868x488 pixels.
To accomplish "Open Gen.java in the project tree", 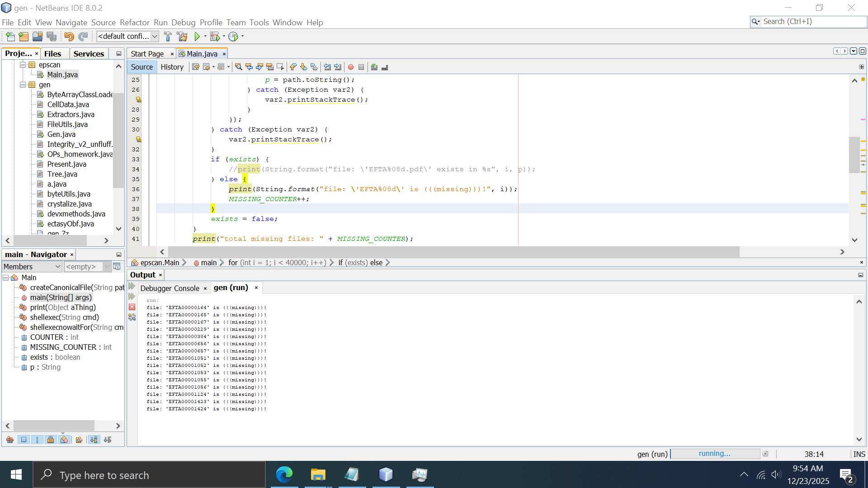I will 61,134.
